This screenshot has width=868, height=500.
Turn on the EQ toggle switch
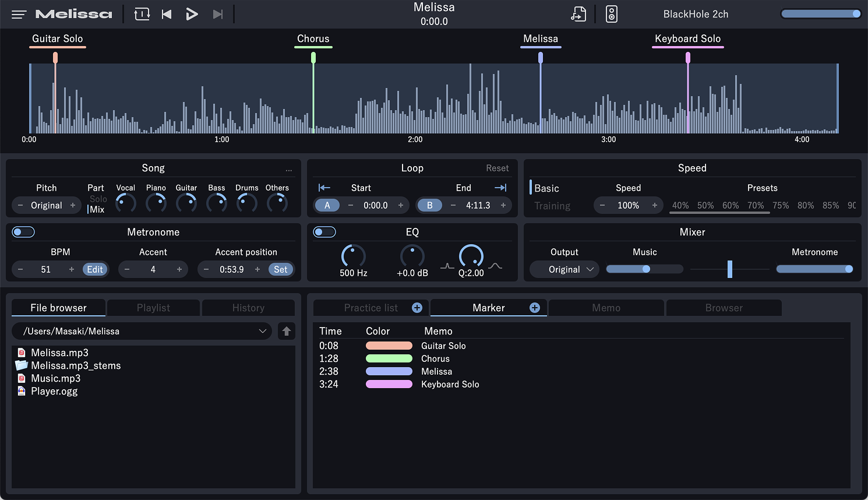tap(324, 232)
